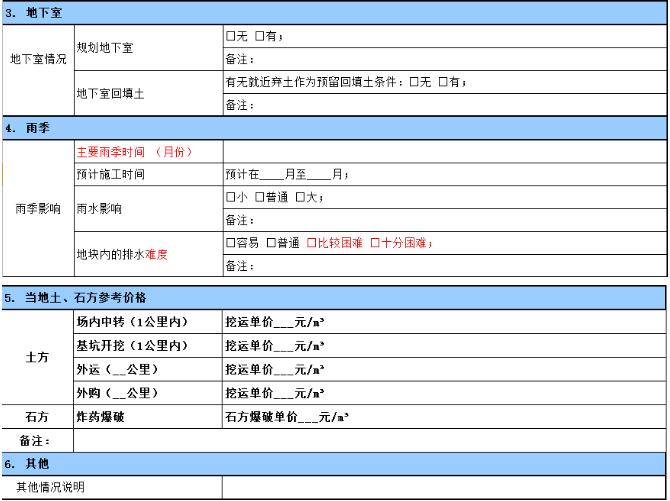Image resolution: width=670 pixels, height=501 pixels.
Task: Select the 场内中转 挖运单价 cell
Action: coord(443,322)
